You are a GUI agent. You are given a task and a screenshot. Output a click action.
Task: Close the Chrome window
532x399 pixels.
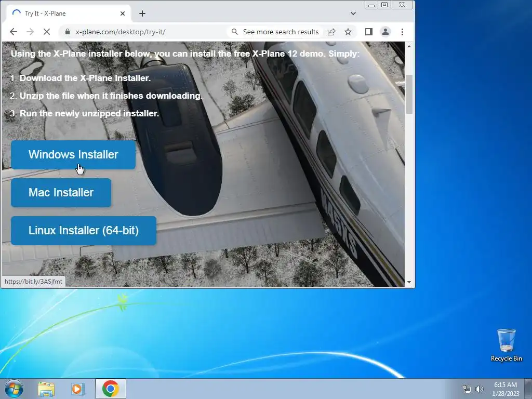[402, 5]
